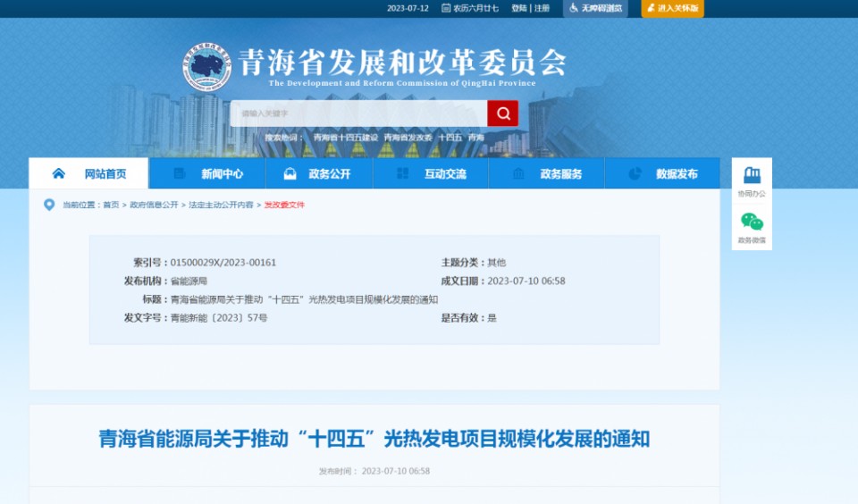Click the 政府信息公开 breadcrumb link
The height and width of the screenshot is (504, 858).
pyautogui.click(x=154, y=205)
